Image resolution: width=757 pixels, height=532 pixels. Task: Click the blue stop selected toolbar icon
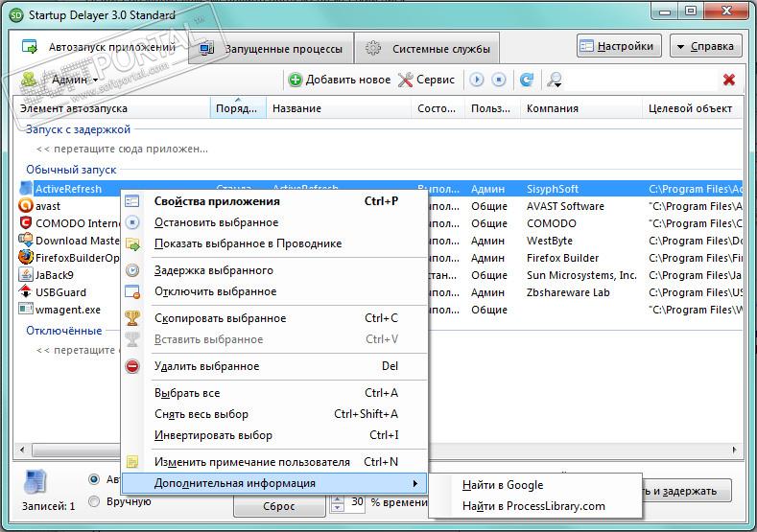[x=499, y=80]
